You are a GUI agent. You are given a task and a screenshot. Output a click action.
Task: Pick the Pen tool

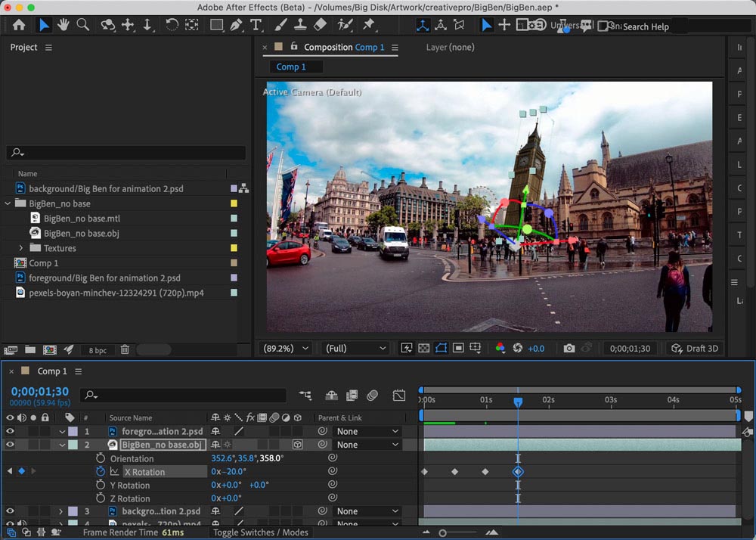coord(236,25)
